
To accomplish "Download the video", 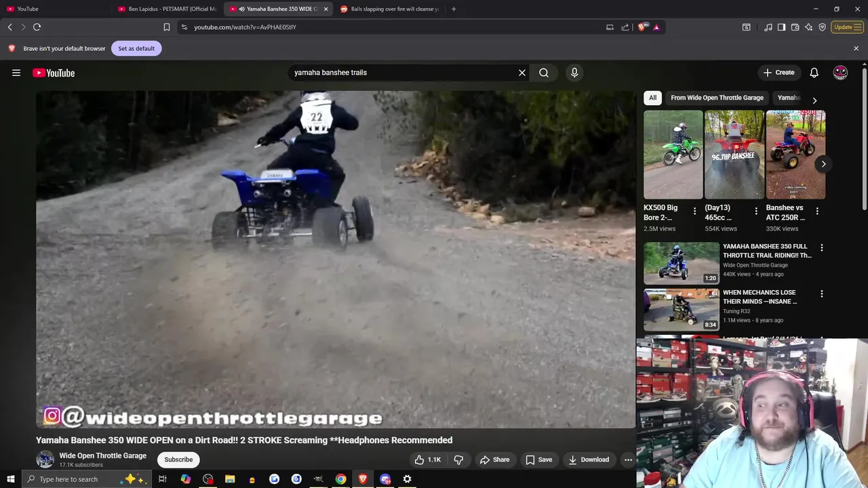I will (x=589, y=460).
